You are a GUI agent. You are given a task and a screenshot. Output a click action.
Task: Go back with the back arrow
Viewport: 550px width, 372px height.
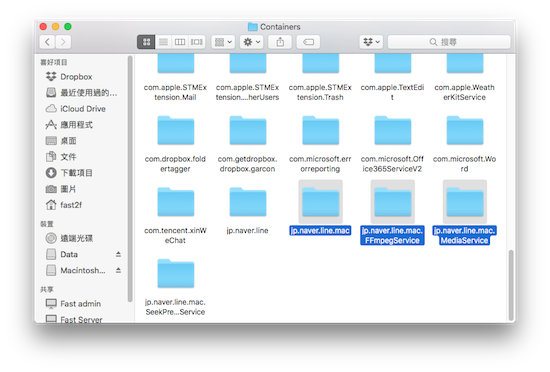pos(47,42)
